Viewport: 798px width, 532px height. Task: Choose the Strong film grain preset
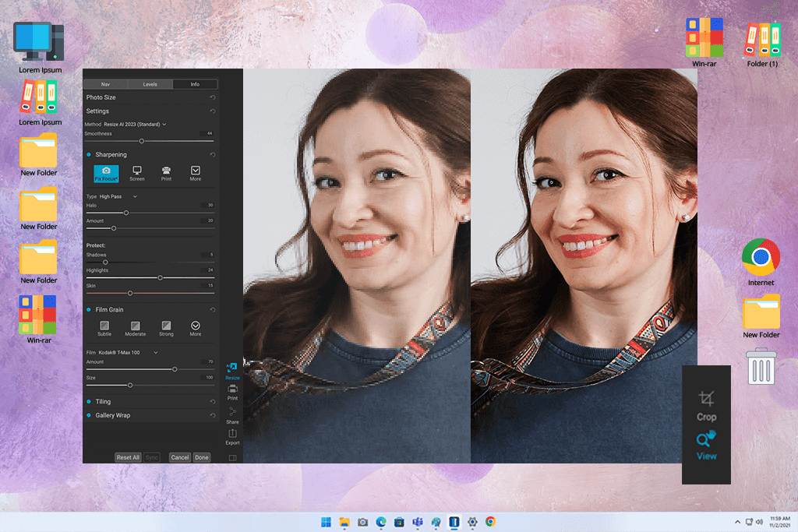click(167, 329)
